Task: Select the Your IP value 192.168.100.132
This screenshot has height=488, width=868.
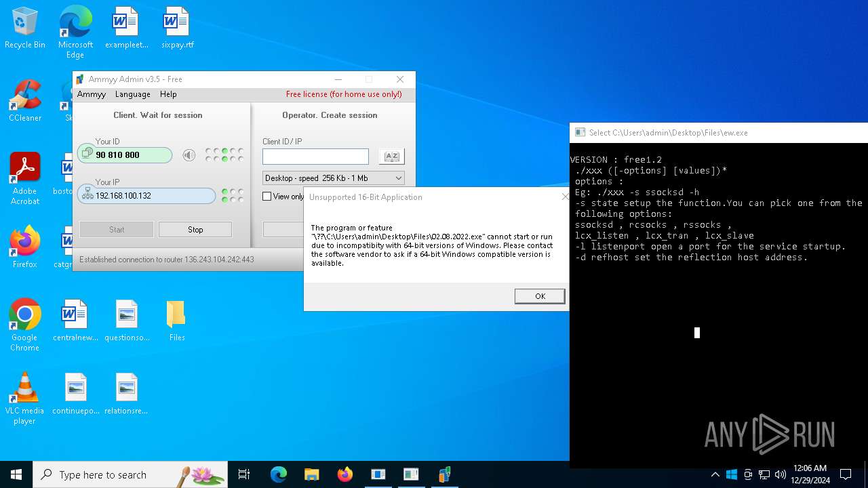Action: pyautogui.click(x=123, y=196)
